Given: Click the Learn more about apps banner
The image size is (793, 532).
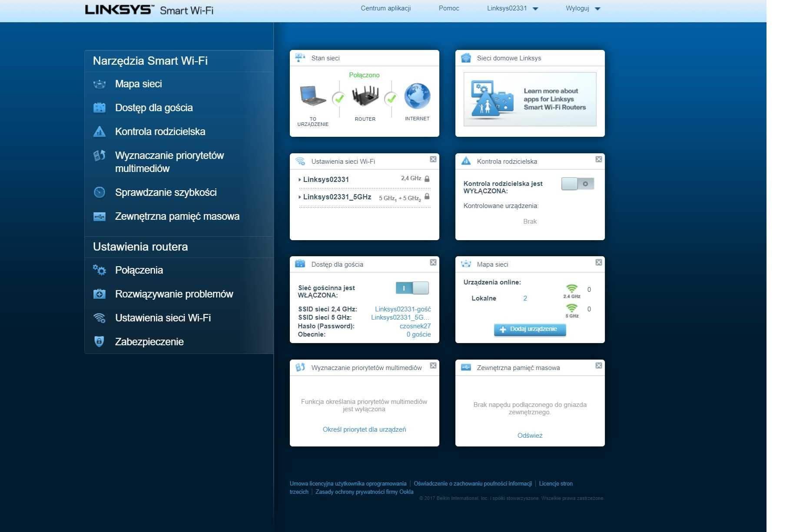Looking at the screenshot, I should click(x=530, y=99).
